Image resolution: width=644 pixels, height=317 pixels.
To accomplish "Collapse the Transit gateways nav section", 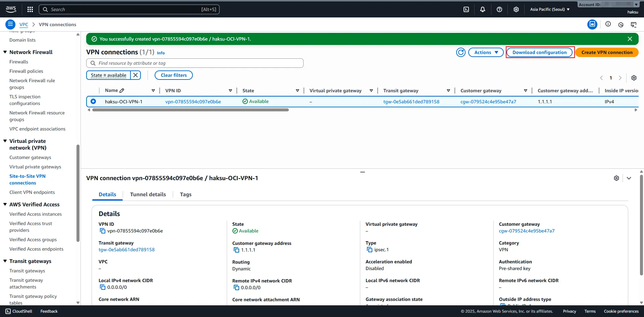I will pos(5,261).
